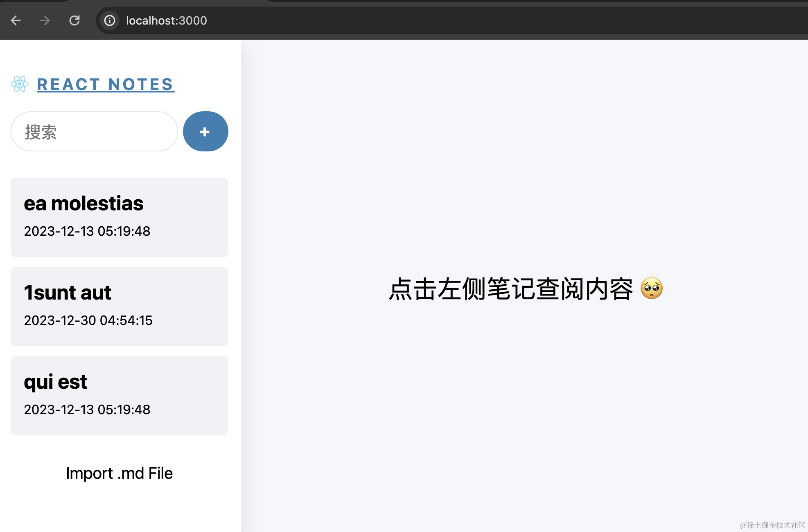The image size is (808, 532).
Task: Click the 点击左侧笔记查阅内容 placeholder text
Action: [511, 289]
